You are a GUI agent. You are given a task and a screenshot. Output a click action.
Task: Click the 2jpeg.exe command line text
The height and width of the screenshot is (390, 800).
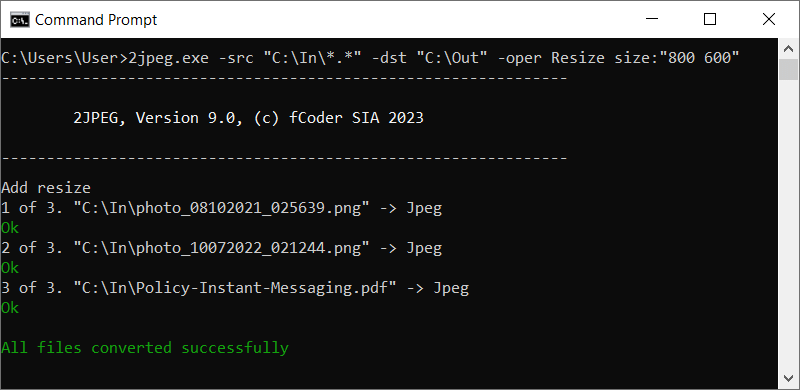pyautogui.click(x=370, y=58)
